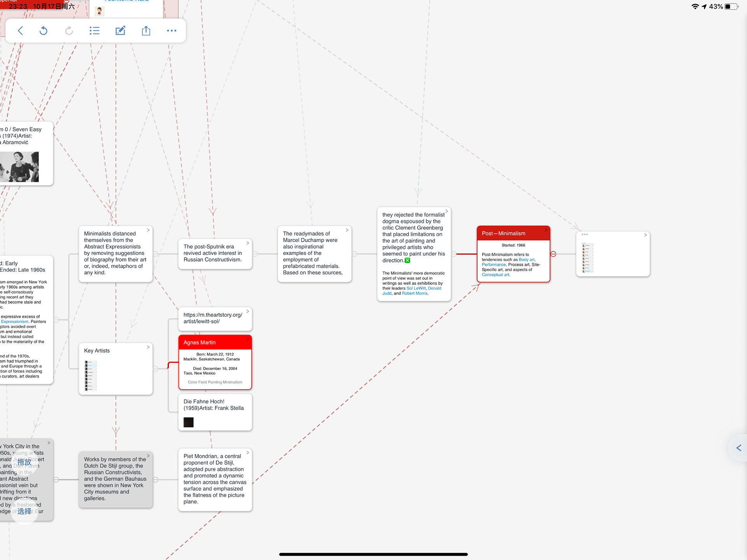Expand the Piet Mondrian card chevron
747x560 pixels.
tap(248, 453)
